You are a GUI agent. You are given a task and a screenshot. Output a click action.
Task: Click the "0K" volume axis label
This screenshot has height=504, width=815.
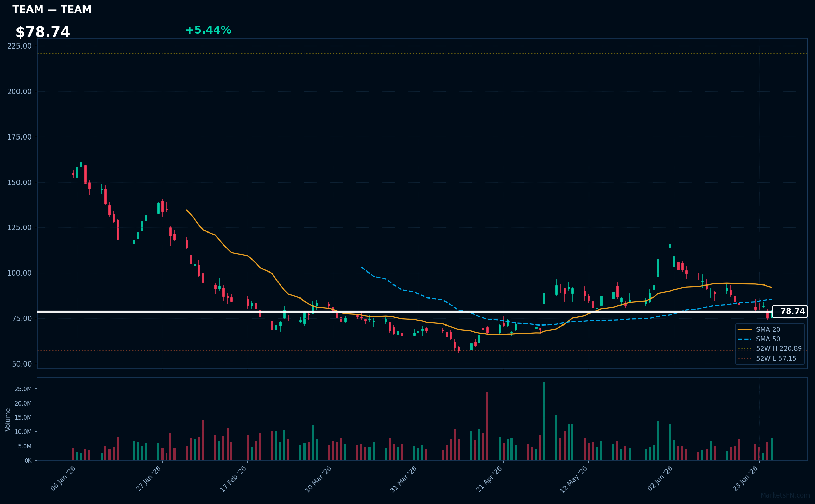(28, 461)
